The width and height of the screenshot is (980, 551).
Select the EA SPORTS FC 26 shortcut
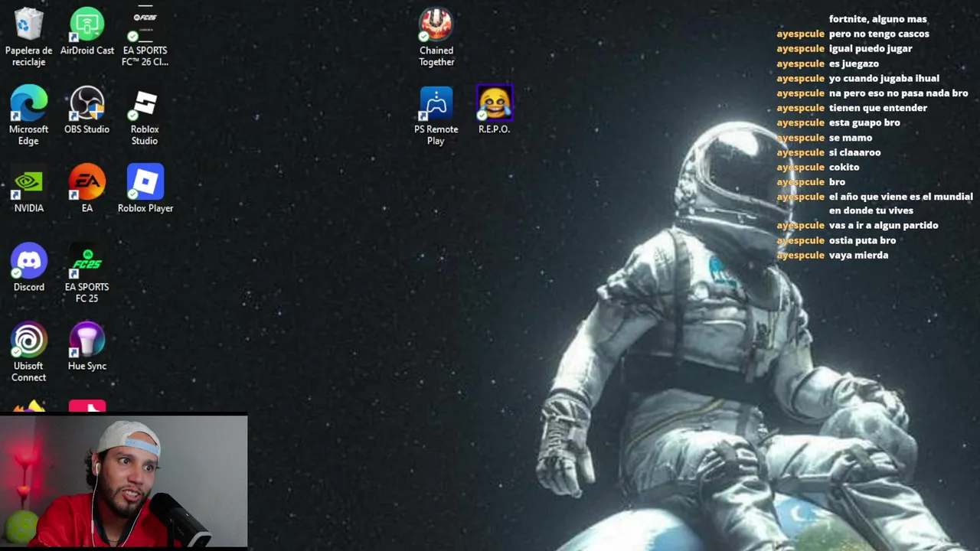(x=145, y=36)
